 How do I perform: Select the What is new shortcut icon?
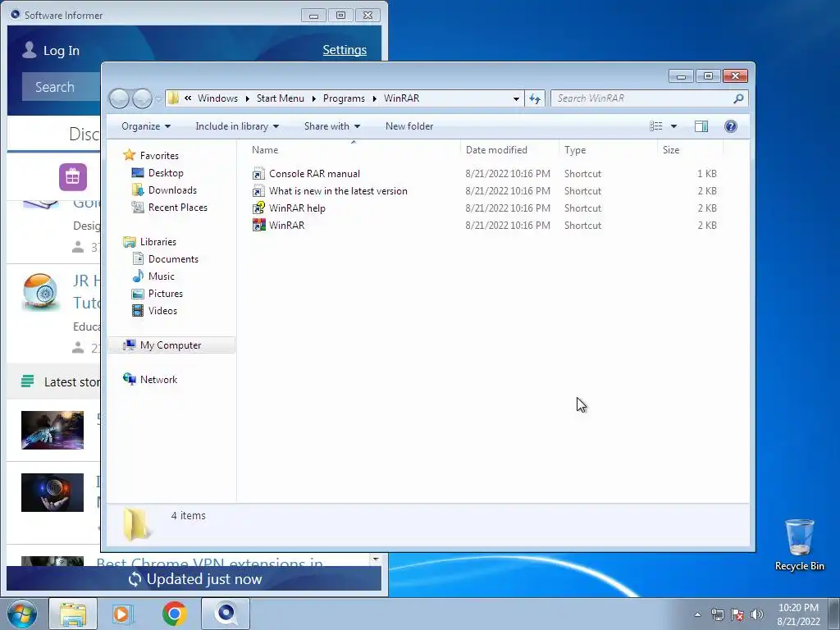tap(258, 190)
